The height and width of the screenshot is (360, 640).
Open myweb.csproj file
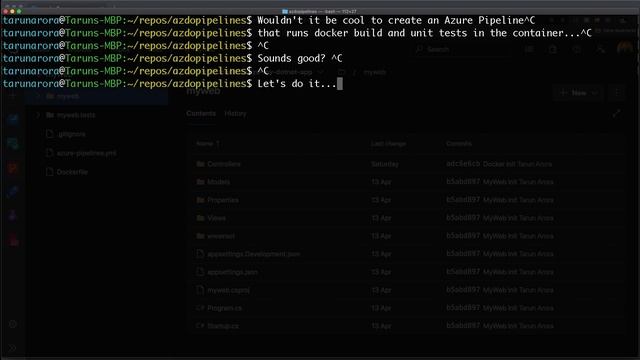pos(228,290)
